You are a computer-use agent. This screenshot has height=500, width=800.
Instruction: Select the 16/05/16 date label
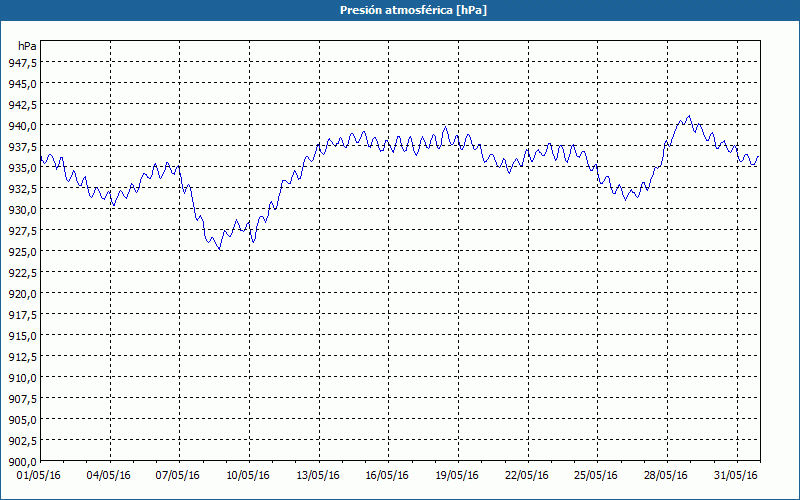[x=387, y=476]
